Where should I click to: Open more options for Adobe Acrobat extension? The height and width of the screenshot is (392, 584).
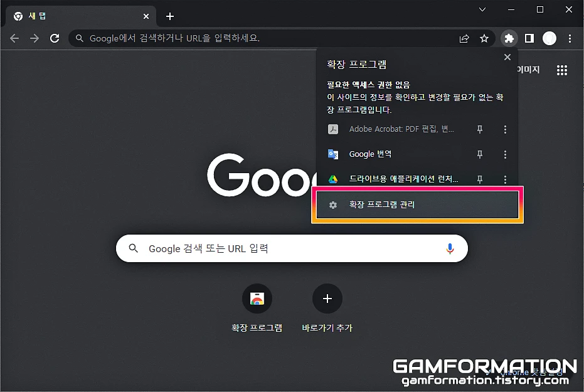505,129
